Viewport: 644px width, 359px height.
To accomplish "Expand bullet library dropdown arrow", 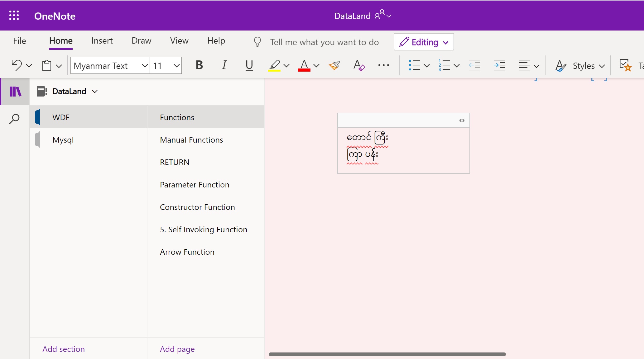I will [x=427, y=66].
